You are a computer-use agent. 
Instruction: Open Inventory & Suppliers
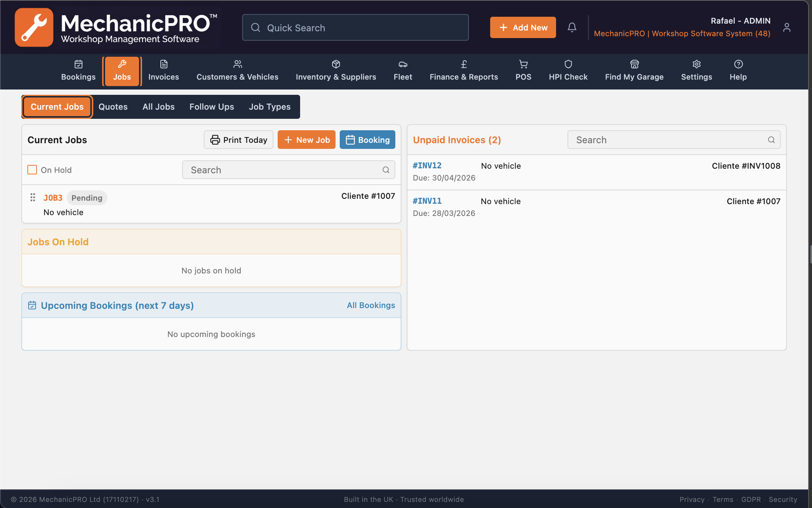(x=336, y=71)
